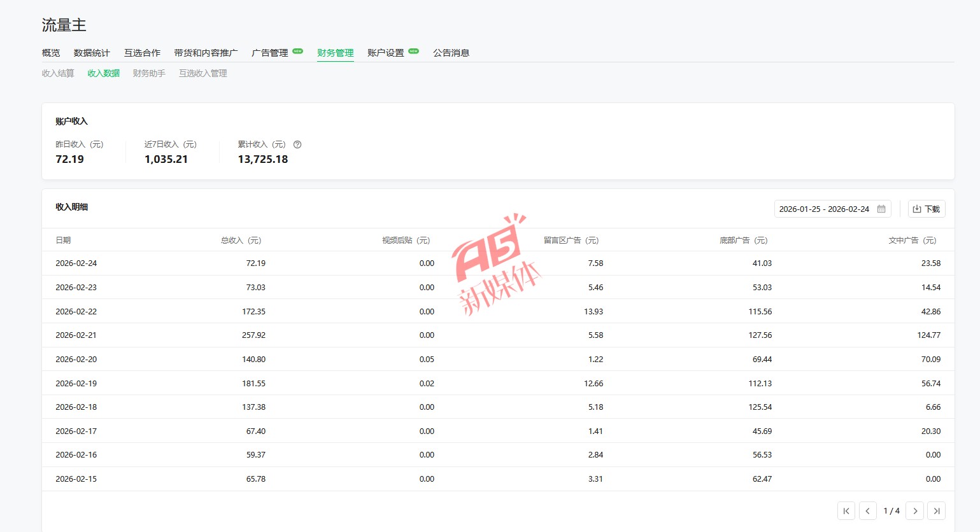Viewport: 980px width, 532px height.
Task: Jump to last page of income table
Action: pyautogui.click(x=936, y=511)
